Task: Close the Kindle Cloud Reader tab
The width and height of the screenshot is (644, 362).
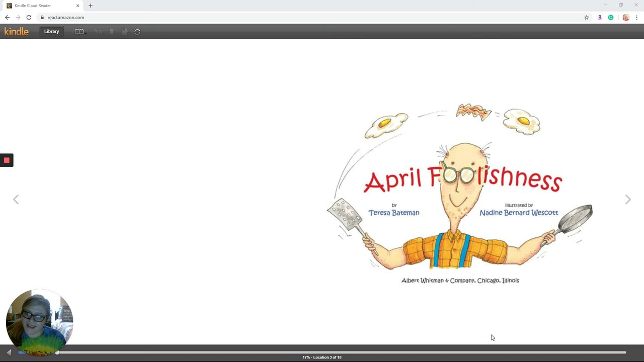Action: pos(77,6)
